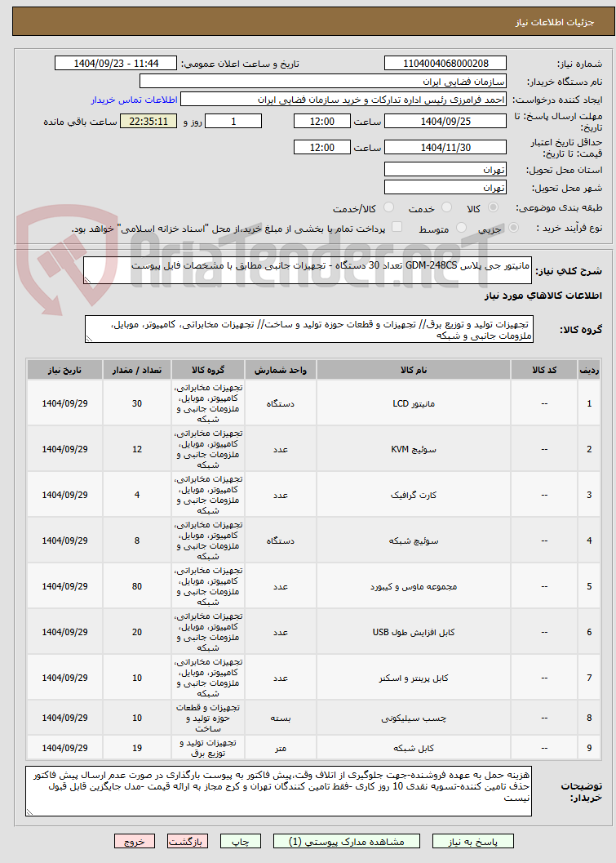Click the گروه کالا text area
Viewport: 616px width, 863px height.
click(x=309, y=329)
